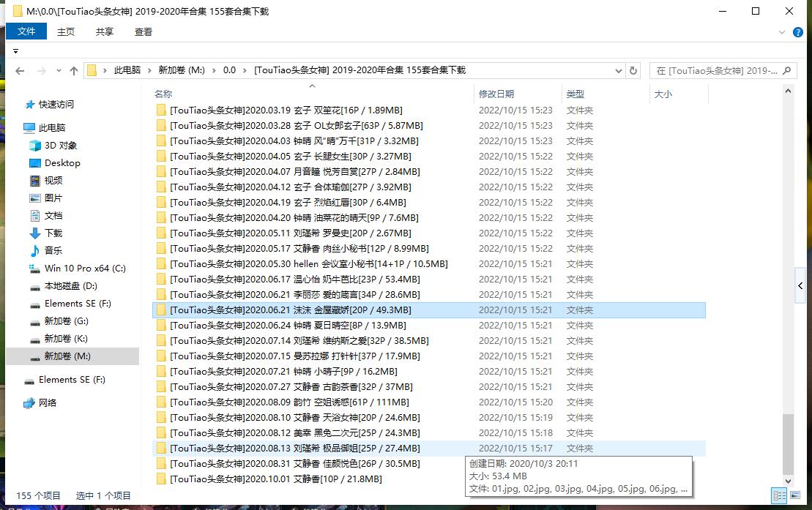This screenshot has width=812, height=510.
Task: Open the 图片 library in sidebar
Action: click(53, 198)
